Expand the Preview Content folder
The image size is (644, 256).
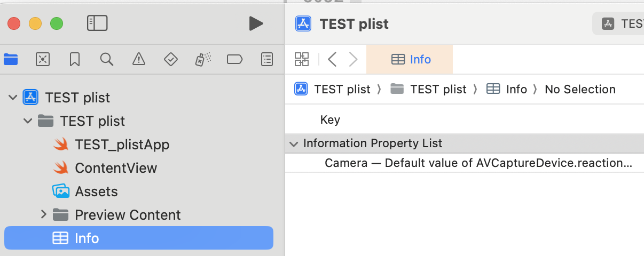44,215
